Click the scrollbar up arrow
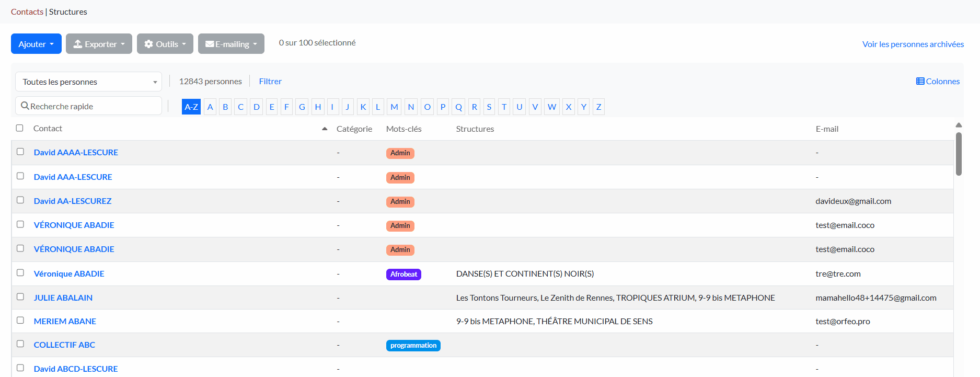980x377 pixels. pos(959,125)
